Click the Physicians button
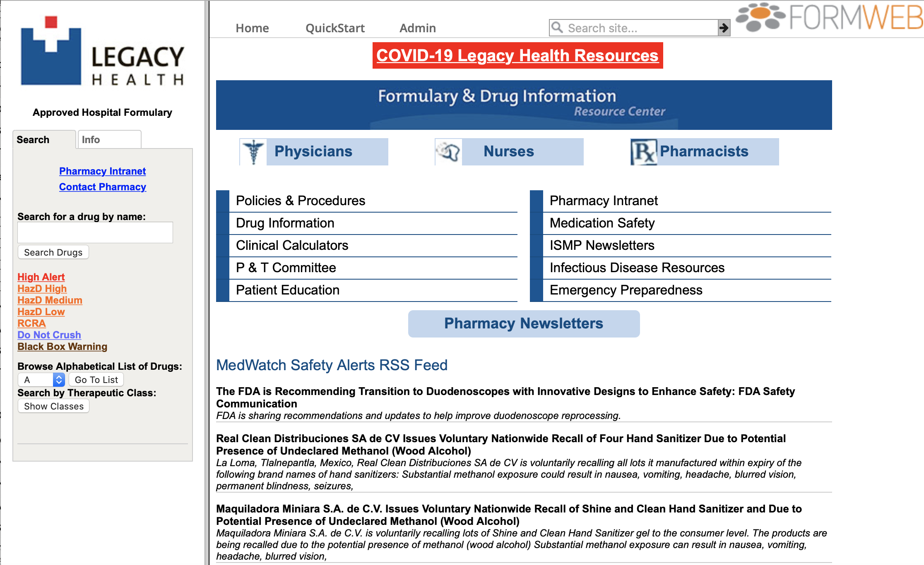 tap(314, 152)
